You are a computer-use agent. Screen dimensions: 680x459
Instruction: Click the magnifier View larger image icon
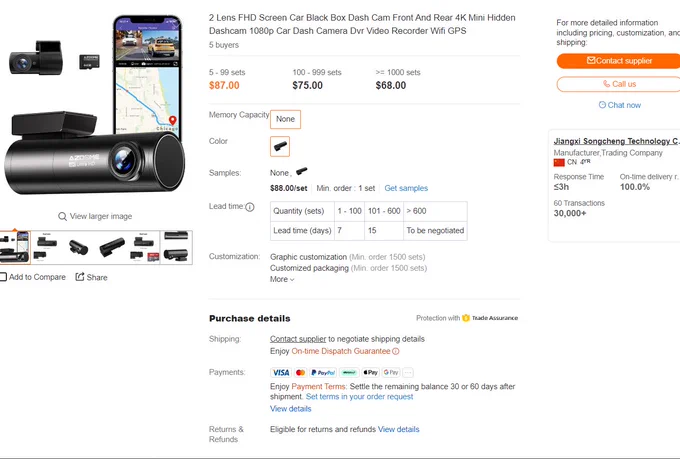tap(62, 216)
